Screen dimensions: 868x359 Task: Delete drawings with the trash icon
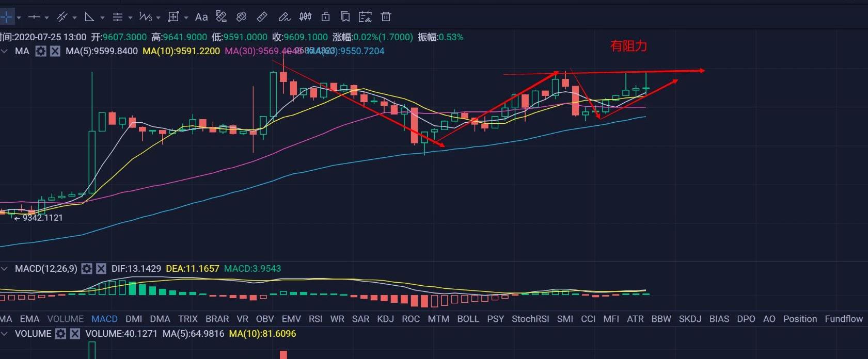(386, 17)
